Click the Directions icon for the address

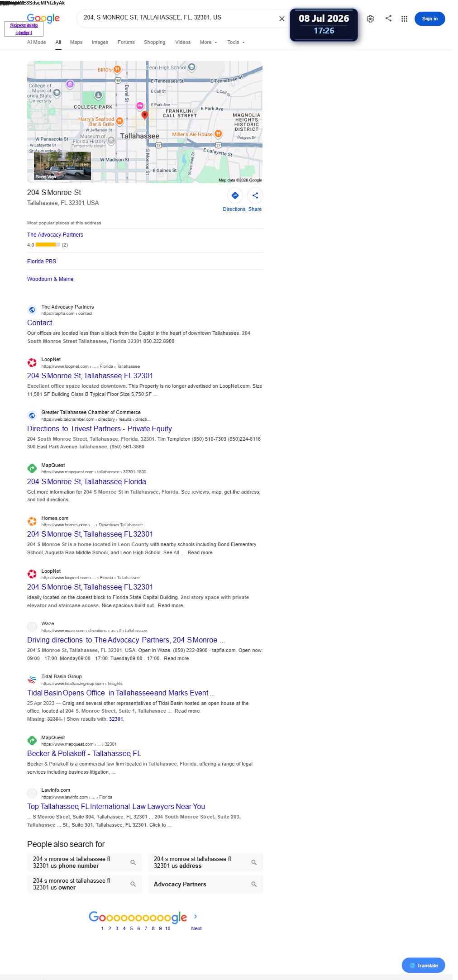pos(235,195)
